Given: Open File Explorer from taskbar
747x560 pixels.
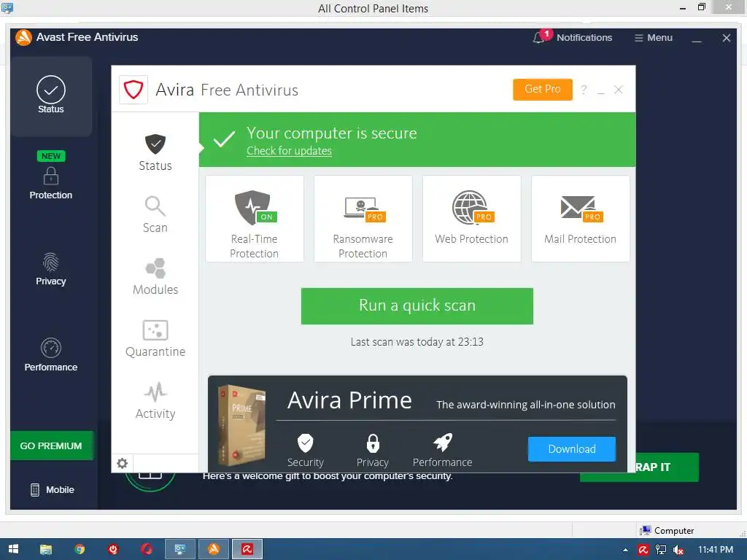Looking at the screenshot, I should coord(46,549).
